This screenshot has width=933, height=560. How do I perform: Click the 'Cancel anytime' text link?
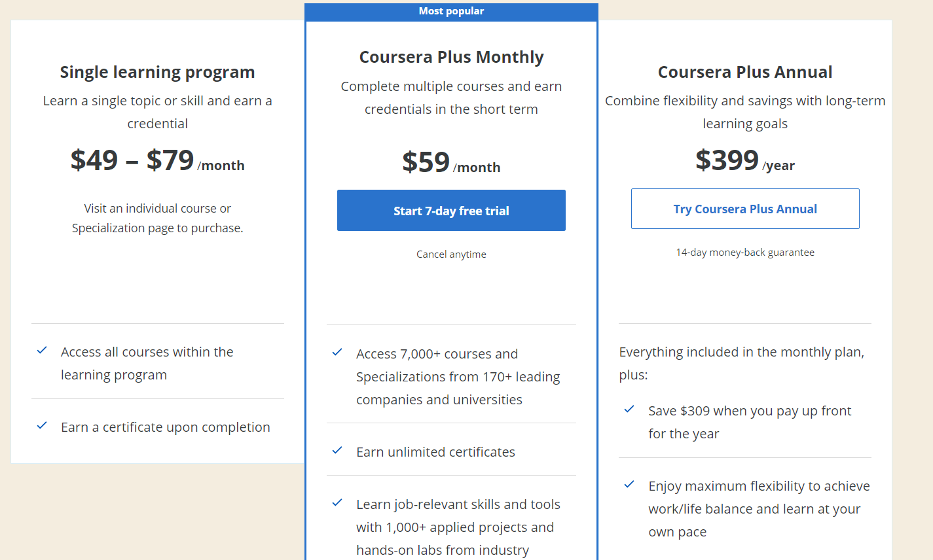tap(451, 254)
